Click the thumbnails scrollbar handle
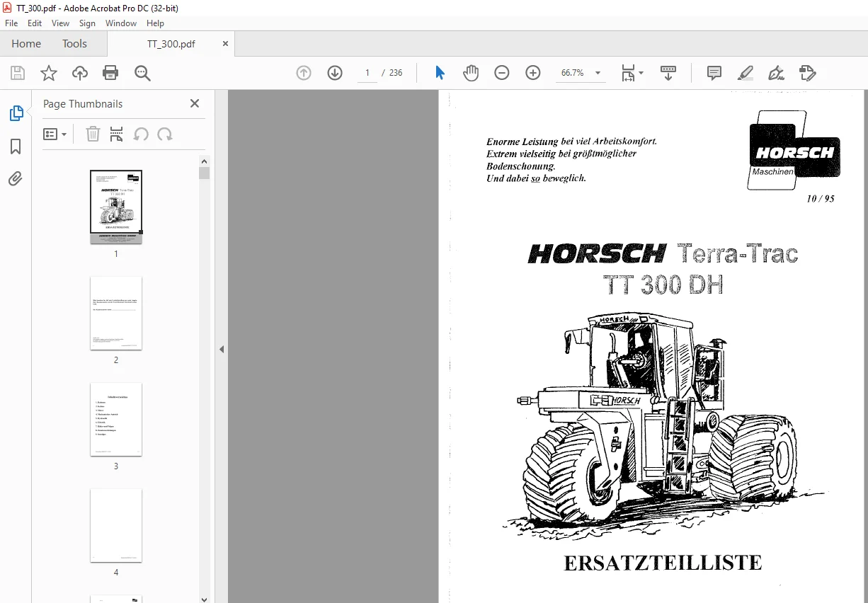Image resolution: width=868 pixels, height=603 pixels. [204, 173]
